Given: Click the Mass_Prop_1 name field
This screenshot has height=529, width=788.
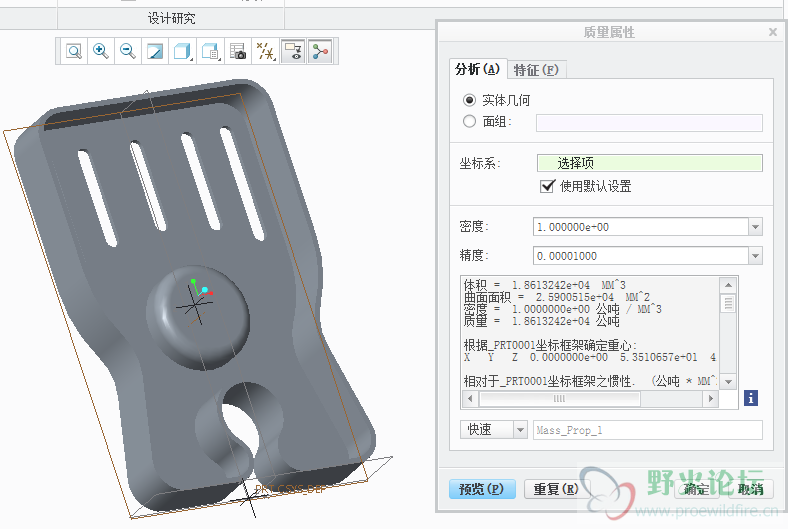Looking at the screenshot, I should (648, 430).
